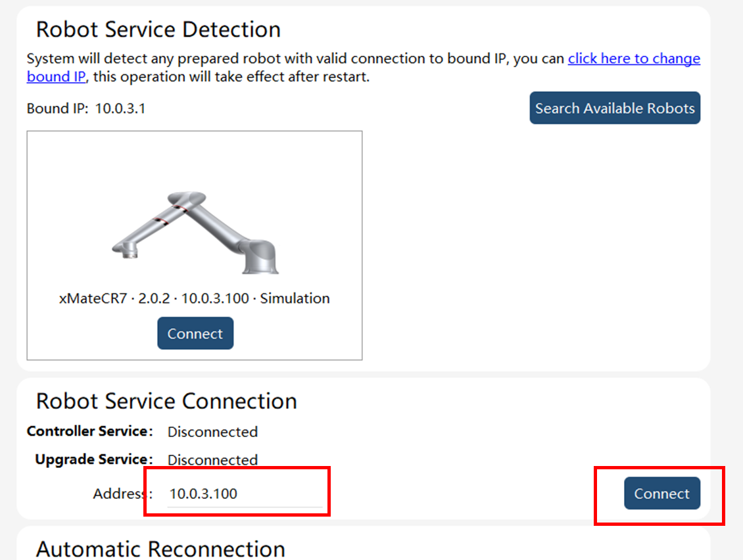Click the Controller Service Disconnected status
The height and width of the screenshot is (560, 743).
[213, 432]
